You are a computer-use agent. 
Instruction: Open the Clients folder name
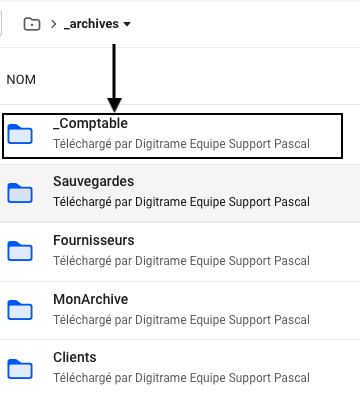click(75, 357)
